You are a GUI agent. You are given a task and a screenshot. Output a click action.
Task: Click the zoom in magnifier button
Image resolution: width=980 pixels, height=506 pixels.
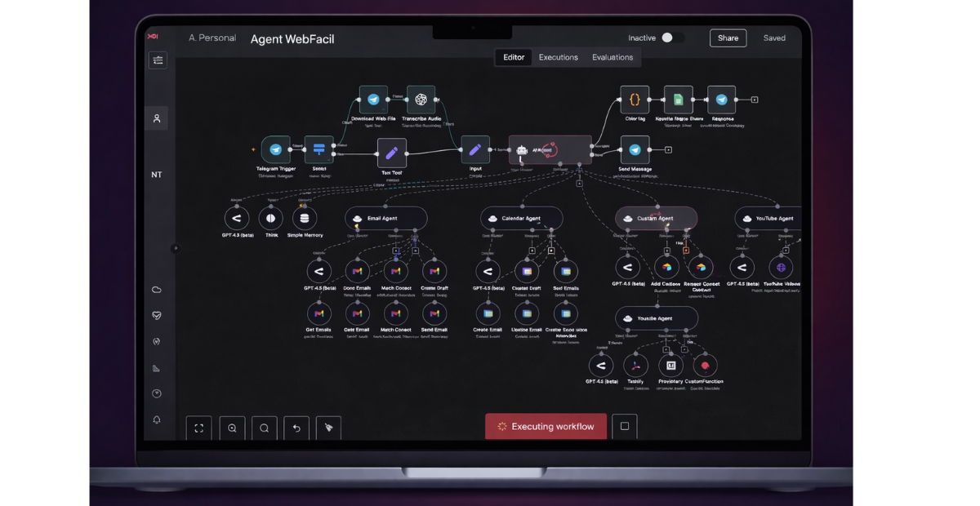pos(232,428)
